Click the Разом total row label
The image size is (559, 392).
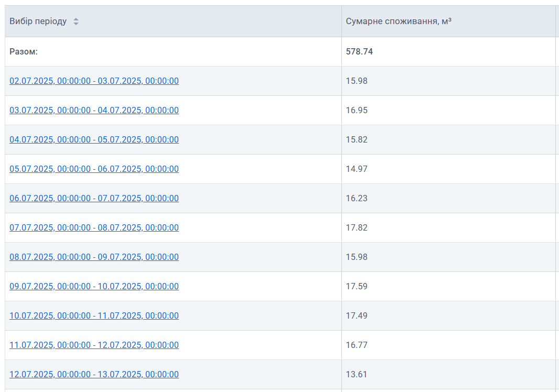[24, 51]
